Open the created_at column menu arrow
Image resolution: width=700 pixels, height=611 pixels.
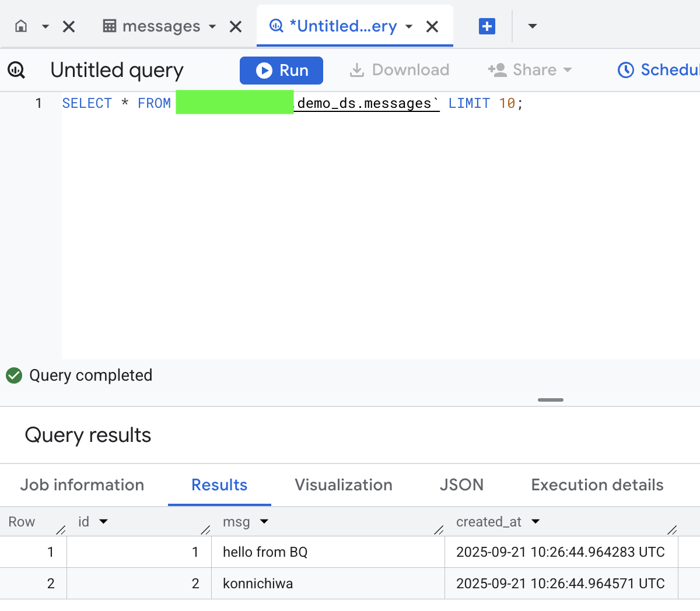pyautogui.click(x=535, y=522)
